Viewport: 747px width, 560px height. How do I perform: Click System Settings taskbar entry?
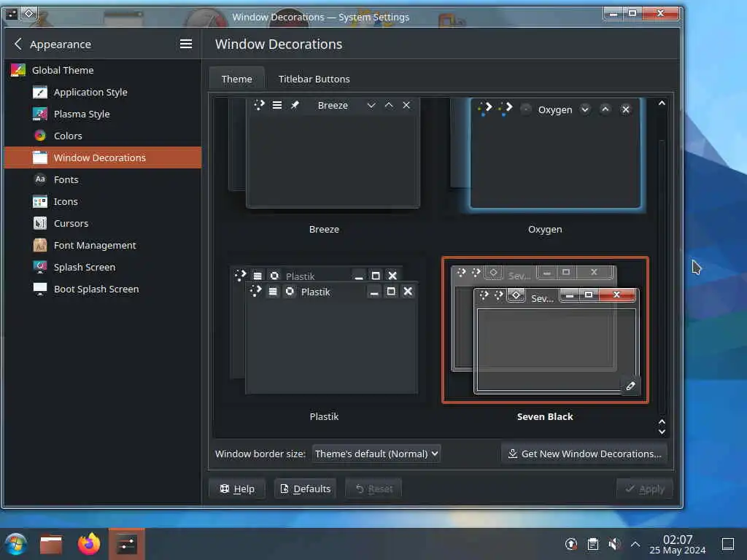tap(126, 544)
